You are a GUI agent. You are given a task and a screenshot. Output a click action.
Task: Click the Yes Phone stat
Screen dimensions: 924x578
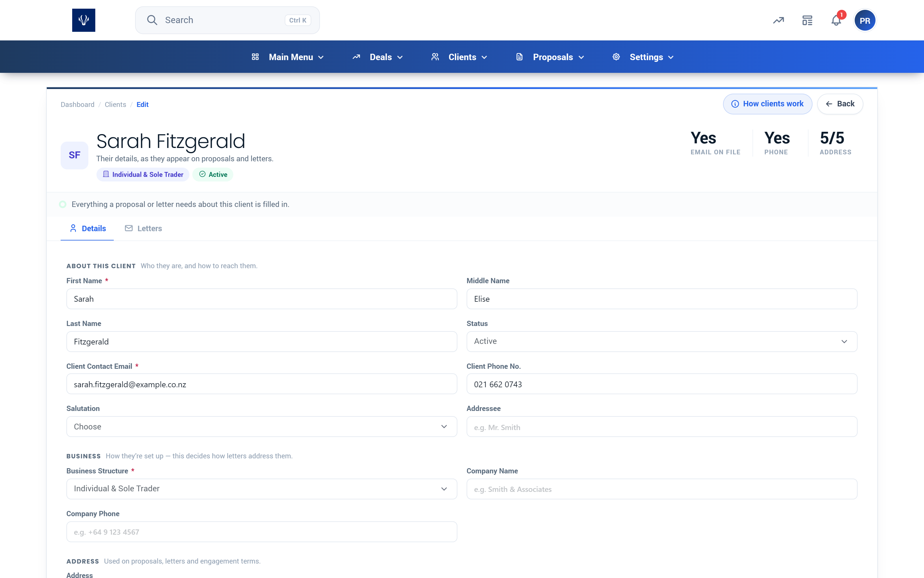click(777, 142)
